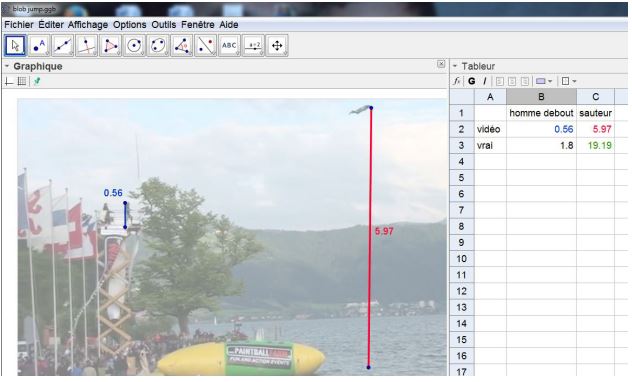Open the Outils menu
This screenshot has height=382, width=632.
pyautogui.click(x=164, y=25)
